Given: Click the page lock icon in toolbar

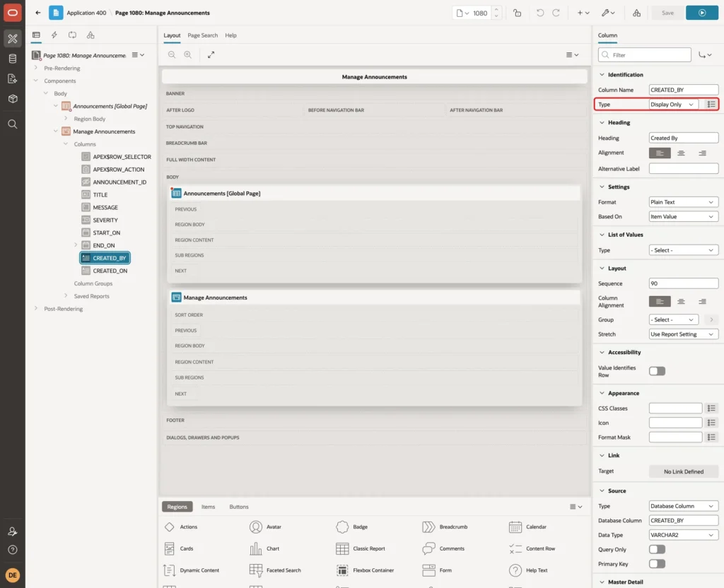Looking at the screenshot, I should 517,13.
